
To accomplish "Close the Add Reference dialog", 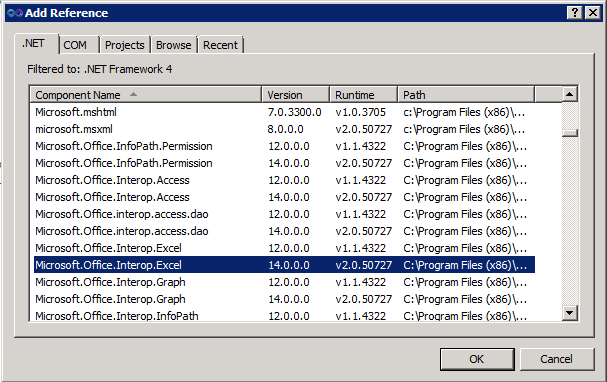I will [593, 13].
